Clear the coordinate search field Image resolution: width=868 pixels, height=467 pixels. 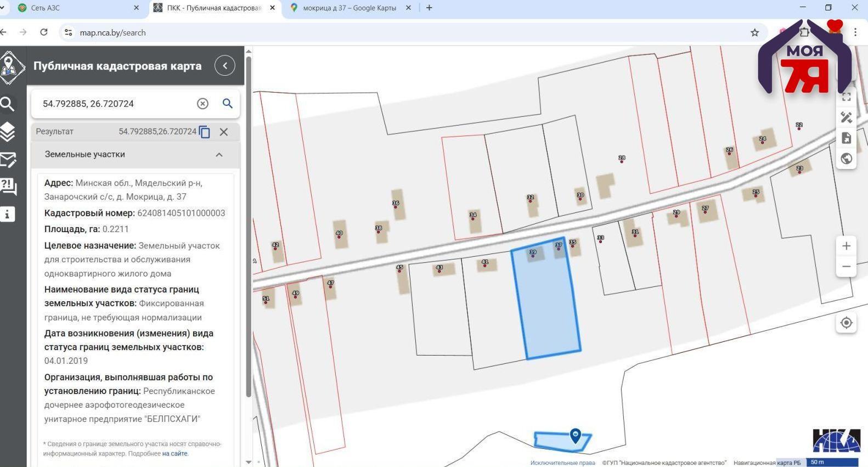coord(202,104)
